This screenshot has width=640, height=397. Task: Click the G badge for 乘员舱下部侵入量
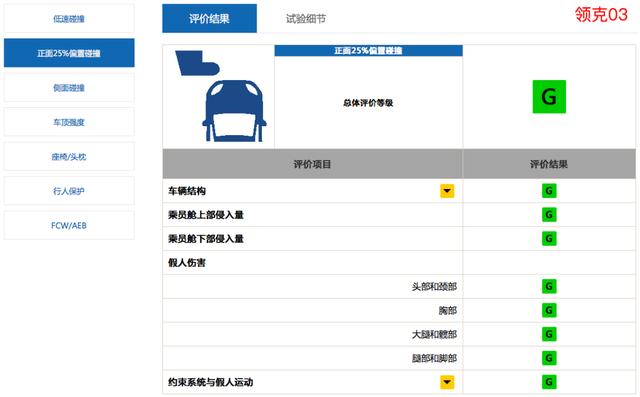coord(549,238)
